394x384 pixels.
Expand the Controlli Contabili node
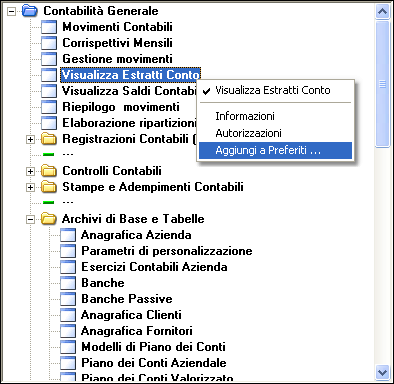pyautogui.click(x=30, y=171)
